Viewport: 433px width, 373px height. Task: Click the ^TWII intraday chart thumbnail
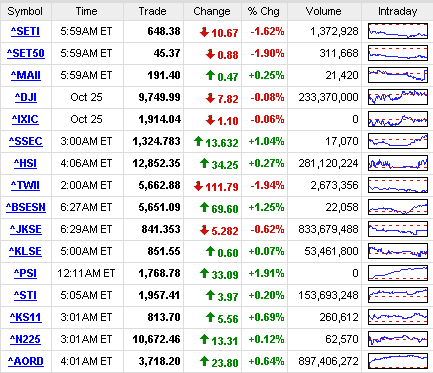398,185
